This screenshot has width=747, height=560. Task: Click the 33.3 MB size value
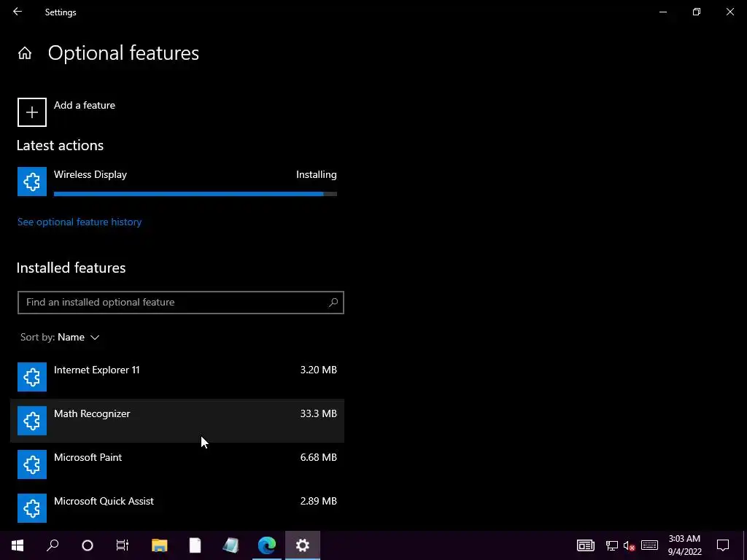318,414
